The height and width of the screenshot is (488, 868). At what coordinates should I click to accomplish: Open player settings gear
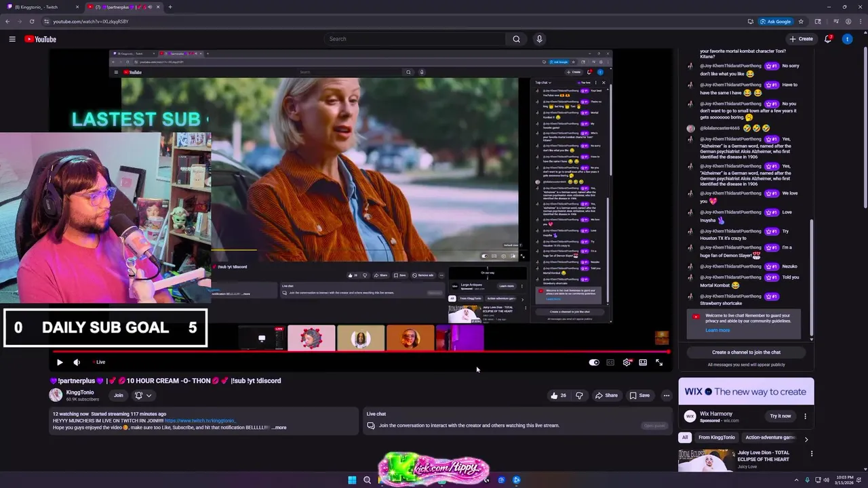(x=627, y=363)
